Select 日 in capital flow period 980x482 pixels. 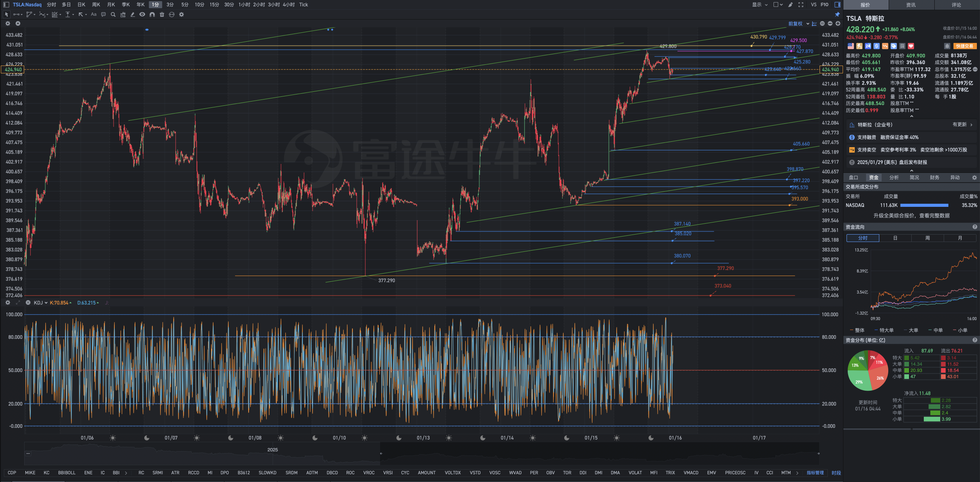tap(895, 238)
